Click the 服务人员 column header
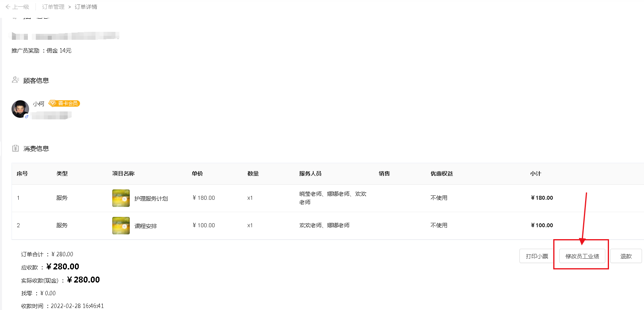Image resolution: width=644 pixels, height=310 pixels. point(310,174)
